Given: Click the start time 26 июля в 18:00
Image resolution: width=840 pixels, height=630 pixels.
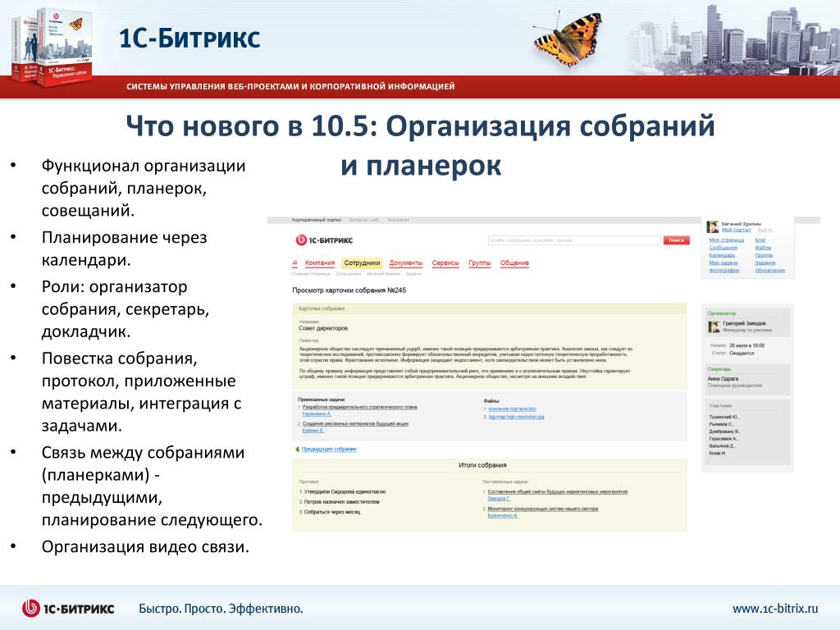Looking at the screenshot, I should pyautogui.click(x=746, y=346).
